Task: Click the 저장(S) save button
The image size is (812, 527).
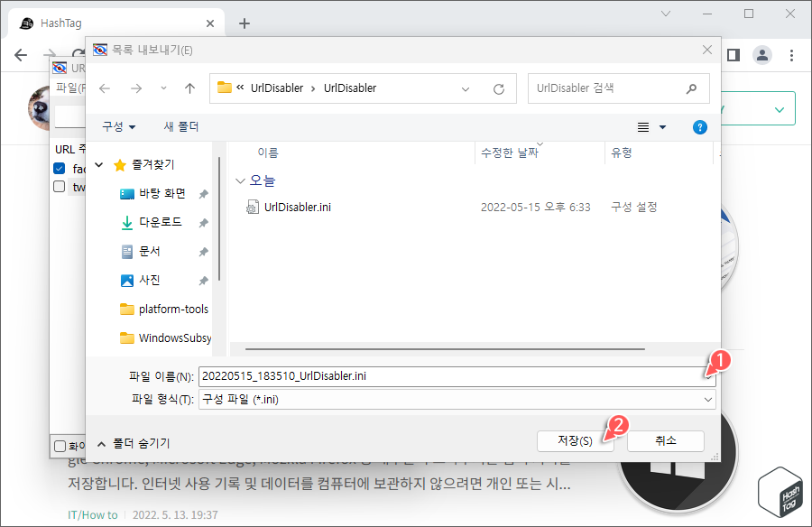Action: point(574,441)
